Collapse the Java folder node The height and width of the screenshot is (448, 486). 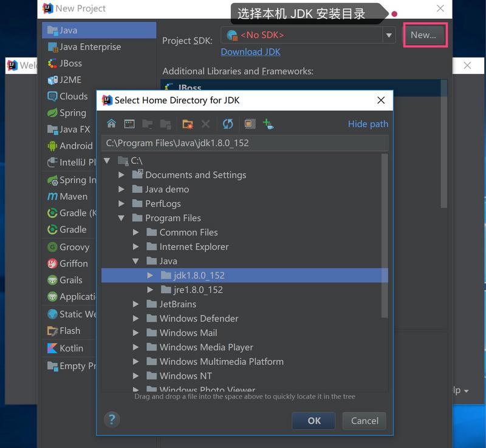click(135, 261)
